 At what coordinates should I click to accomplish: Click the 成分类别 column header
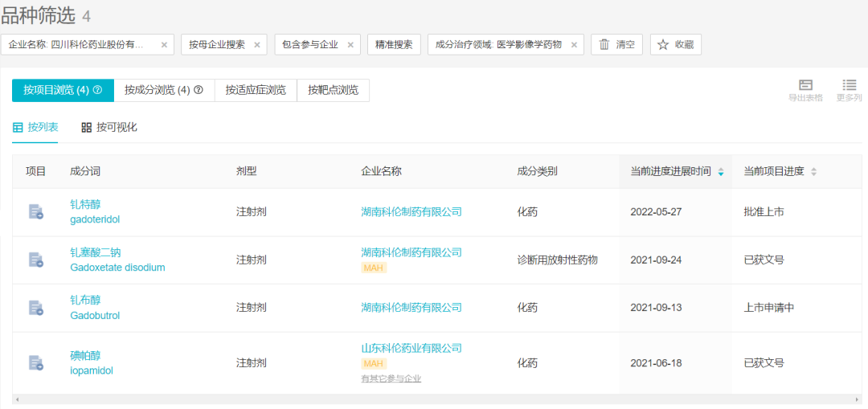click(x=537, y=172)
